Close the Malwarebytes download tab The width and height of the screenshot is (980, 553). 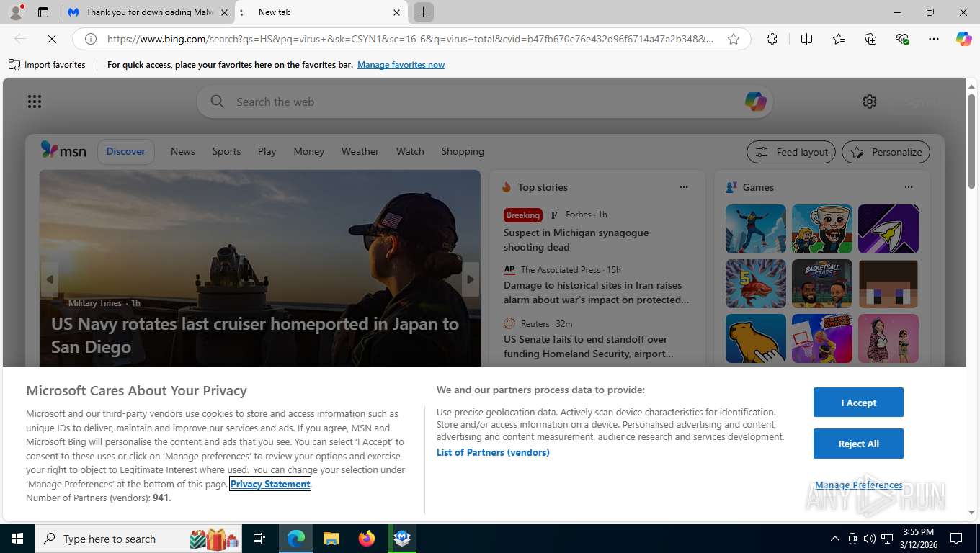point(224,12)
